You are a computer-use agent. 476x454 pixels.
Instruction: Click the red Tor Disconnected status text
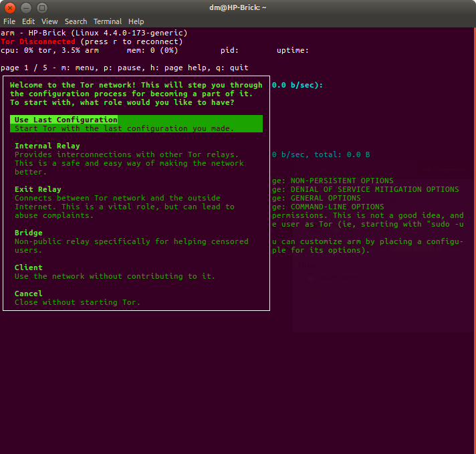click(38, 41)
